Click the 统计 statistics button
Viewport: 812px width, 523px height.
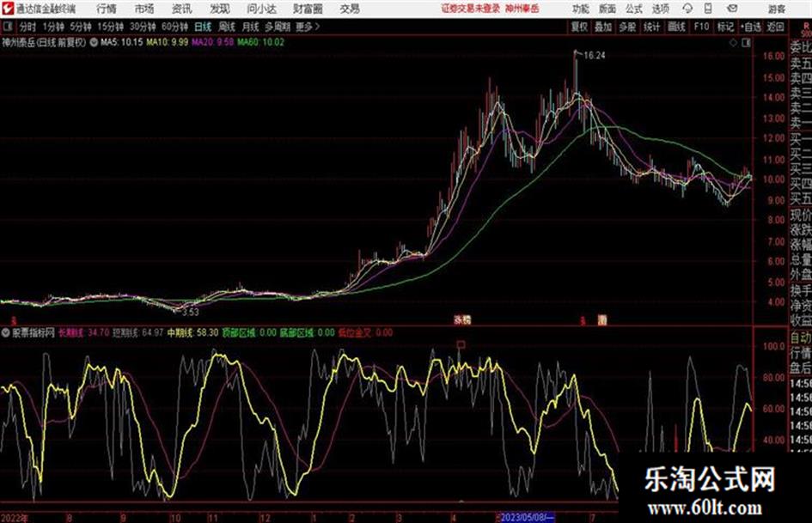point(652,27)
